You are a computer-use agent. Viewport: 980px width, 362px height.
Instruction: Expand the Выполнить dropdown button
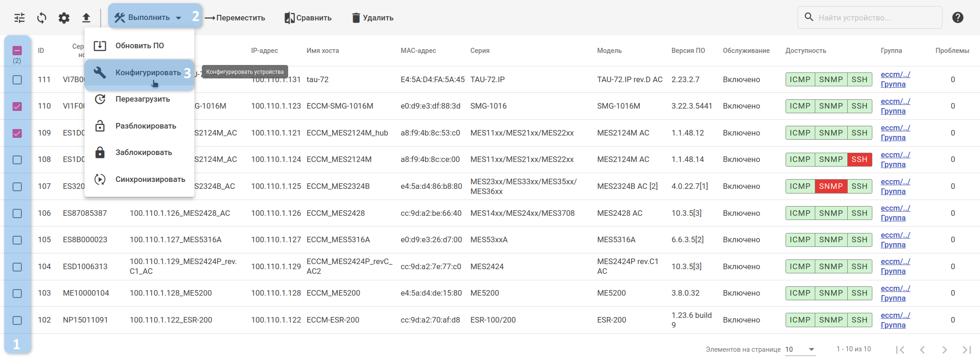(x=148, y=18)
